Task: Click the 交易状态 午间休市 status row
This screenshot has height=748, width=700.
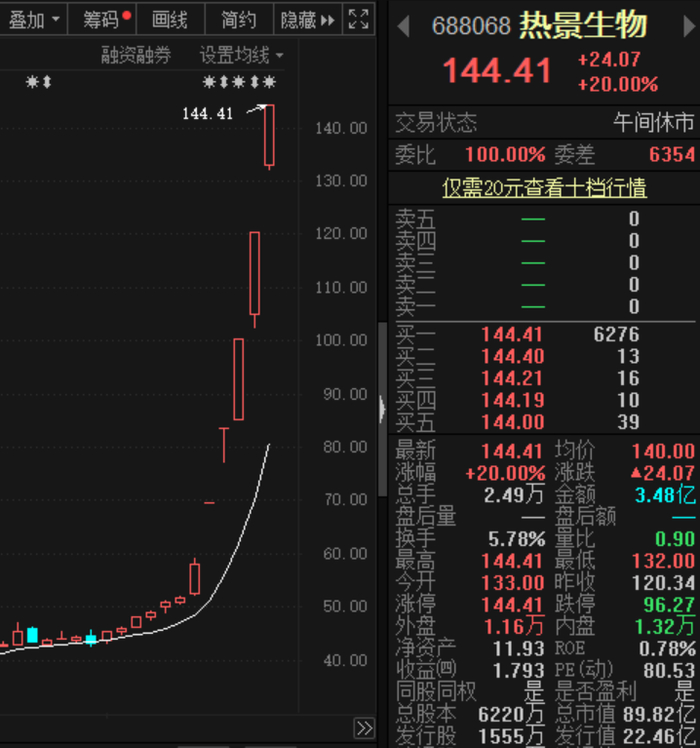Action: pos(544,123)
